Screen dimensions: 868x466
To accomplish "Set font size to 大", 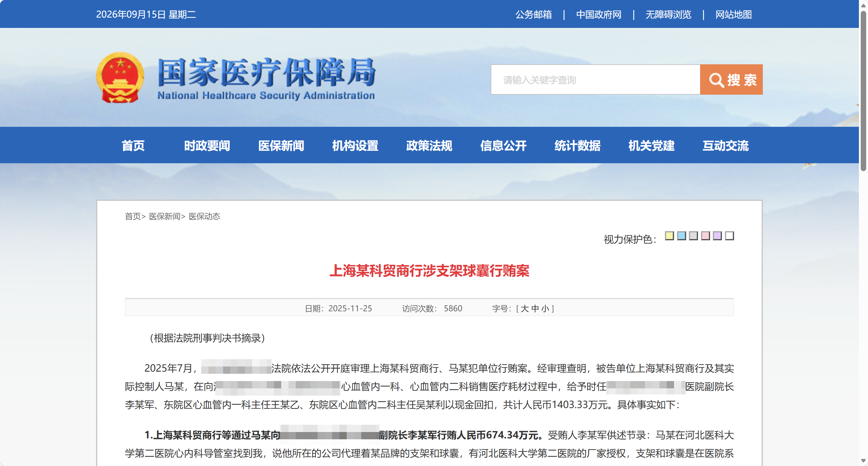I will tap(525, 309).
